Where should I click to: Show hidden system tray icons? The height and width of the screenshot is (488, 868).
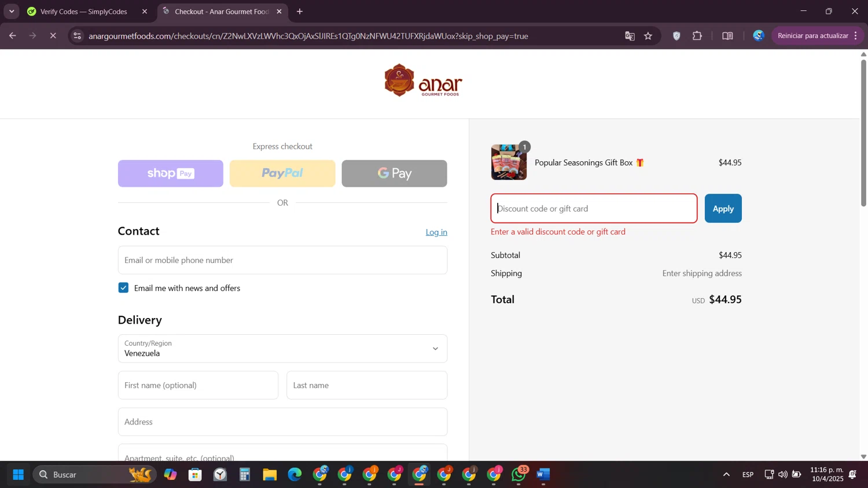pyautogui.click(x=726, y=475)
